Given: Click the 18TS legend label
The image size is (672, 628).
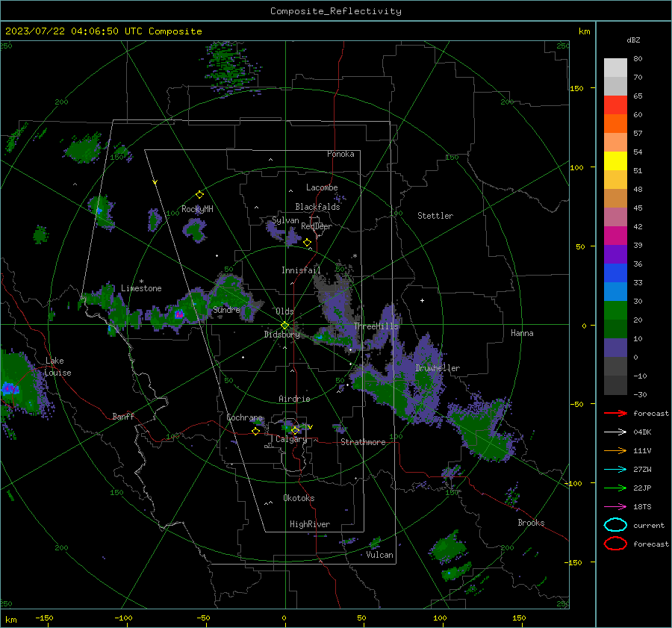Looking at the screenshot, I should pos(642,507).
